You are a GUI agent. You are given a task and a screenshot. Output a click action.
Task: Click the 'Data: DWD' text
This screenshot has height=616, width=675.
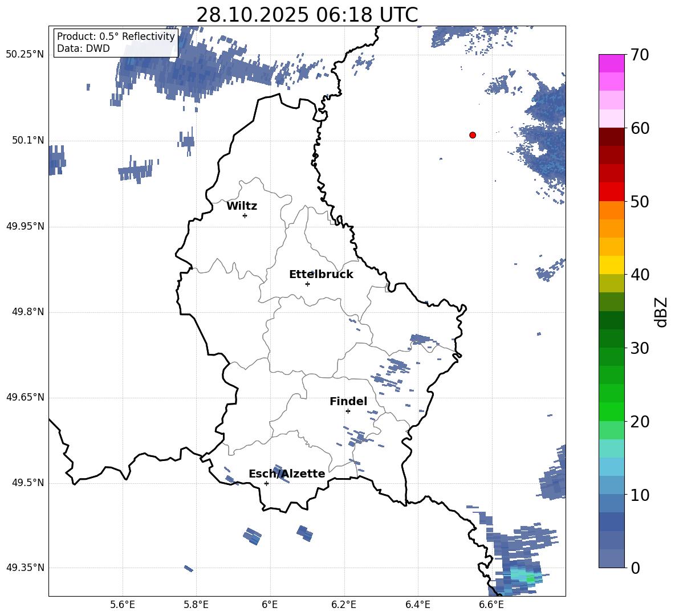pyautogui.click(x=83, y=48)
